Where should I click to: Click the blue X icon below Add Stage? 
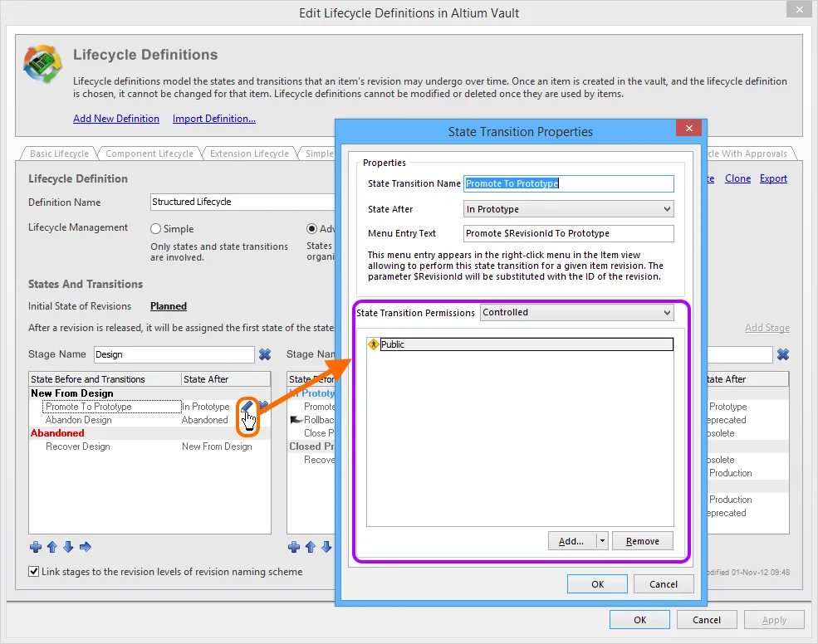click(x=783, y=354)
